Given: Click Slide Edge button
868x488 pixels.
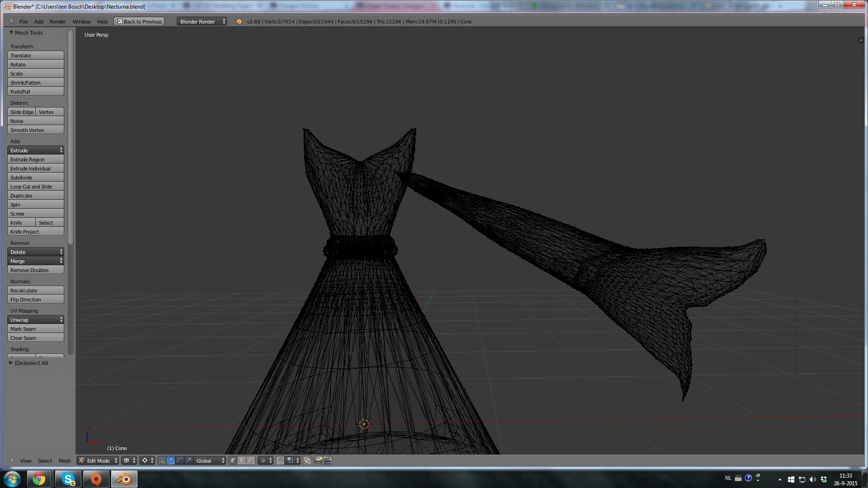Looking at the screenshot, I should tap(22, 112).
